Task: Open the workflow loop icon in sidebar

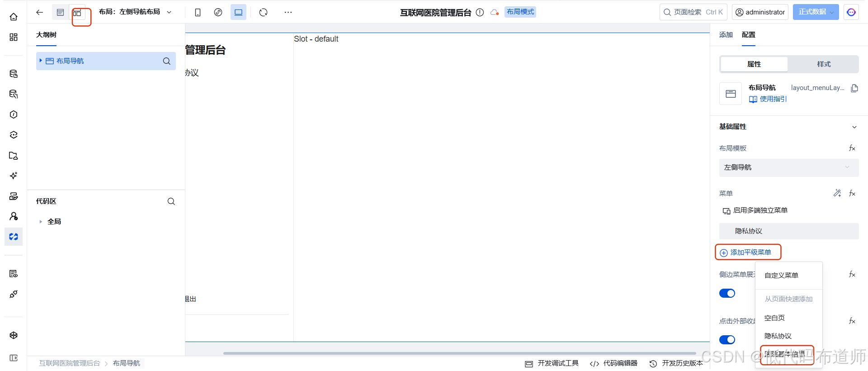Action: coord(14,135)
